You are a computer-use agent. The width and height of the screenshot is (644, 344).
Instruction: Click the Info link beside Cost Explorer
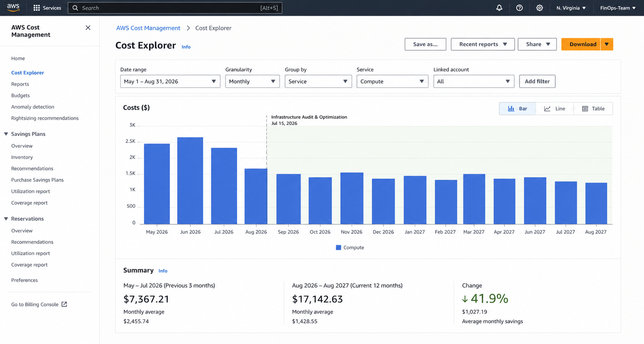186,47
